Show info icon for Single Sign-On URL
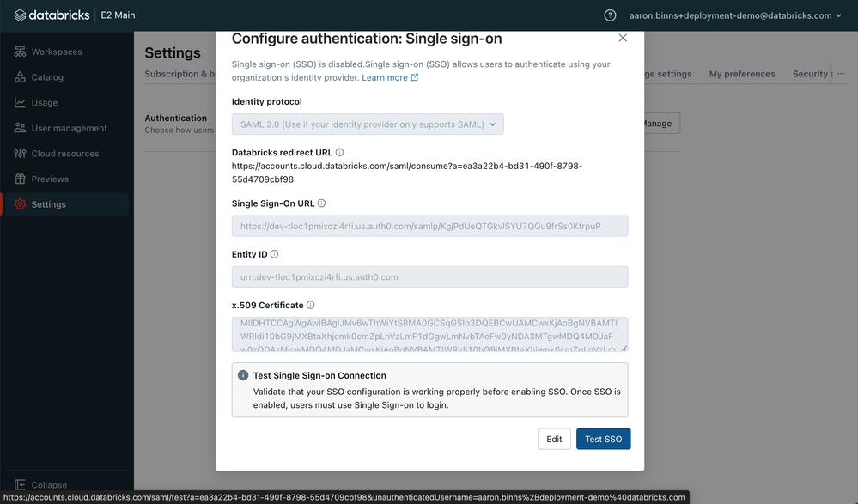858x504 pixels. coord(322,203)
